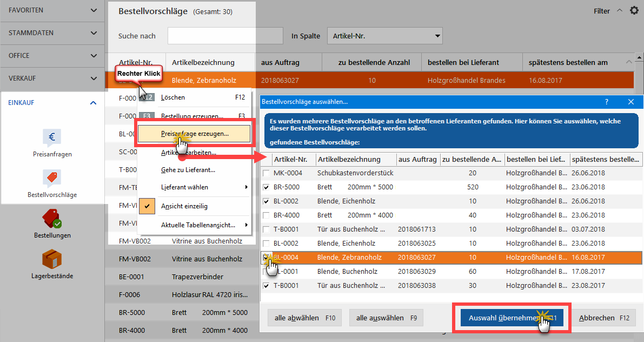Click Auswahl übernehmen button
Screen dimensions: 644x342
tap(512, 318)
